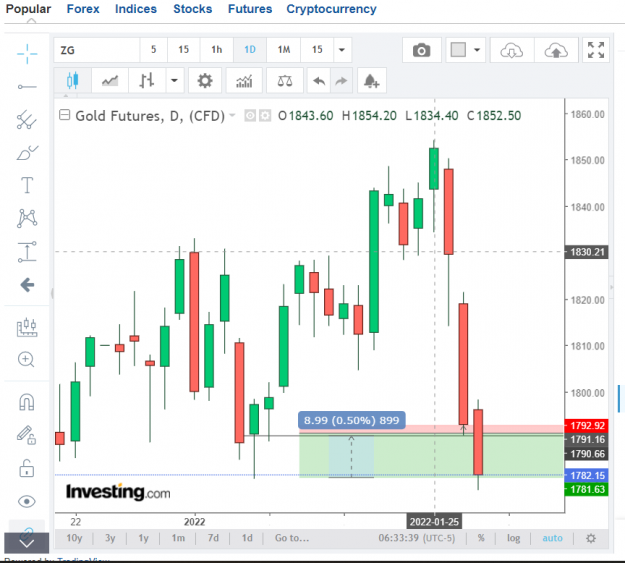The image size is (625, 563).
Task: Take a chart snapshot with camera icon
Action: point(421,50)
